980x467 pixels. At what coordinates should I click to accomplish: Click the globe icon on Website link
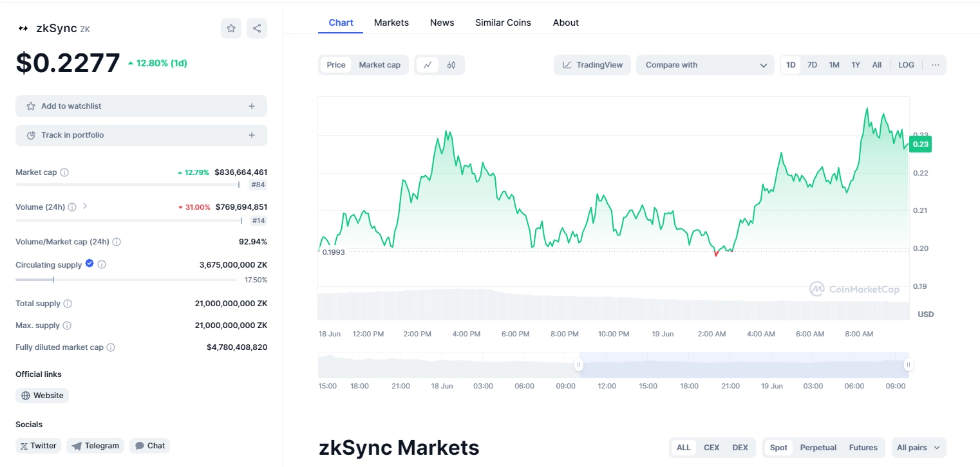point(26,396)
